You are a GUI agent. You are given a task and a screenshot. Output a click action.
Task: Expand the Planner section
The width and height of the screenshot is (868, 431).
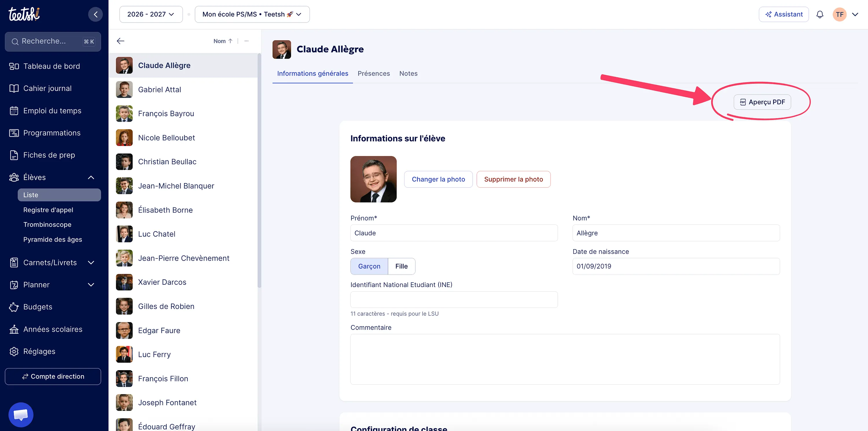point(91,285)
